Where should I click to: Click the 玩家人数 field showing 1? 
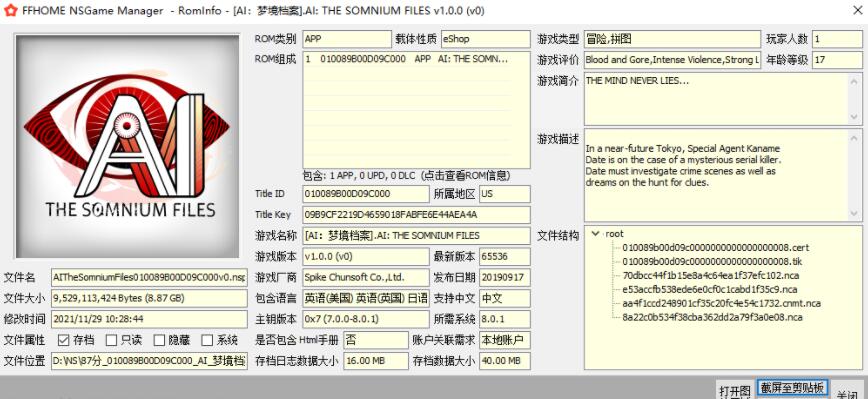point(837,39)
